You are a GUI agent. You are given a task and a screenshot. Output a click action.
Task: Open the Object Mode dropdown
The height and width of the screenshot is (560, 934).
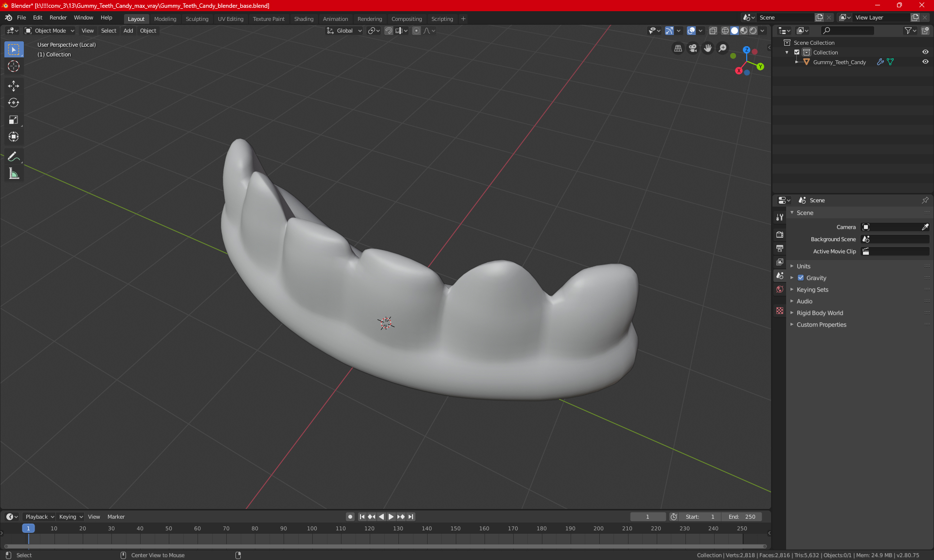tap(50, 31)
